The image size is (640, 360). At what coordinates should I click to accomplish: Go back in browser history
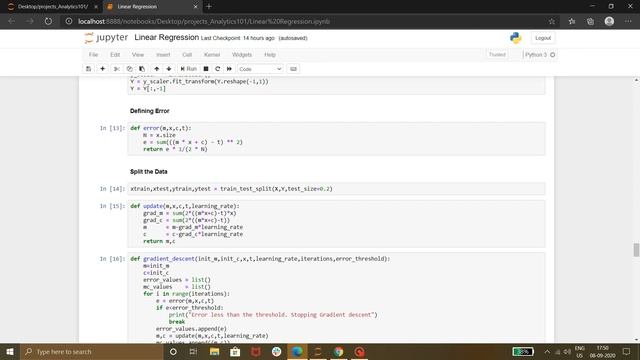coord(11,21)
